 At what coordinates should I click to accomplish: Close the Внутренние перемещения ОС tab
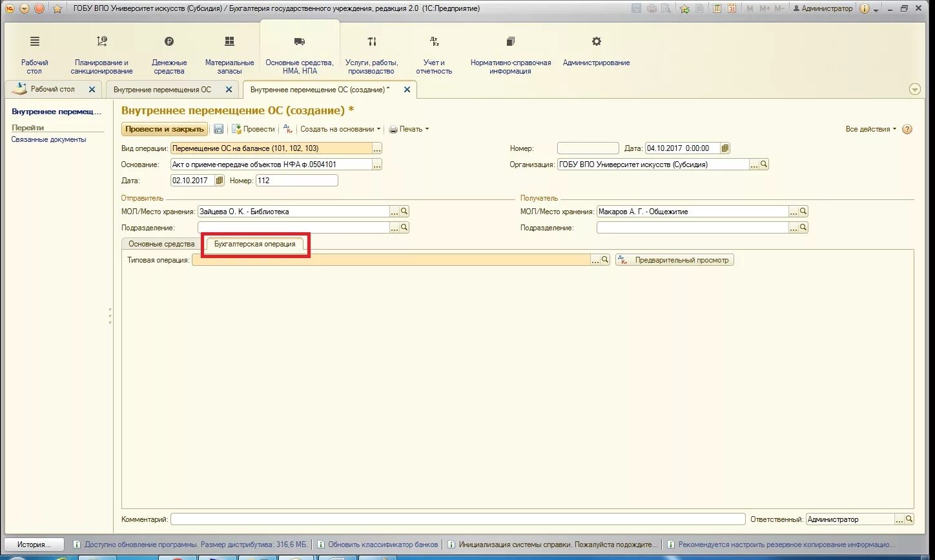[228, 90]
